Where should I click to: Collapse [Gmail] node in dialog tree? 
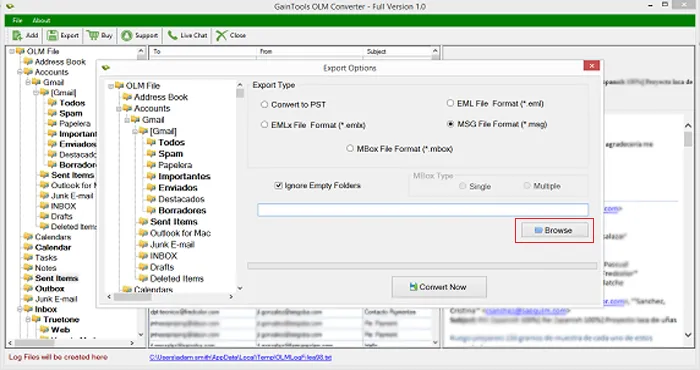(135, 132)
